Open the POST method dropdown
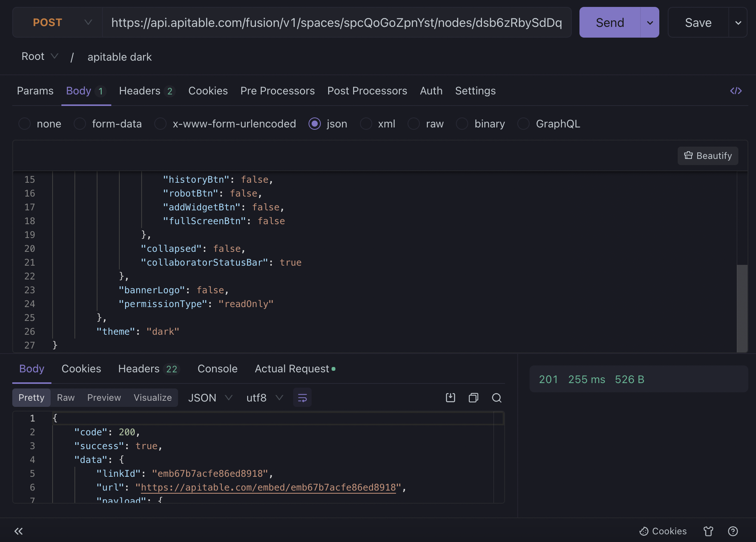This screenshot has height=542, width=756. 58,23
